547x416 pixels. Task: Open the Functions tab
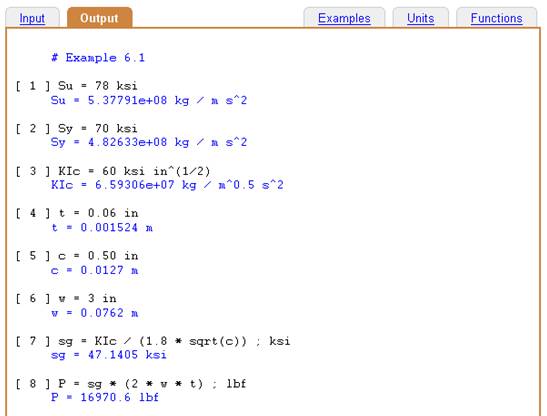(x=496, y=18)
